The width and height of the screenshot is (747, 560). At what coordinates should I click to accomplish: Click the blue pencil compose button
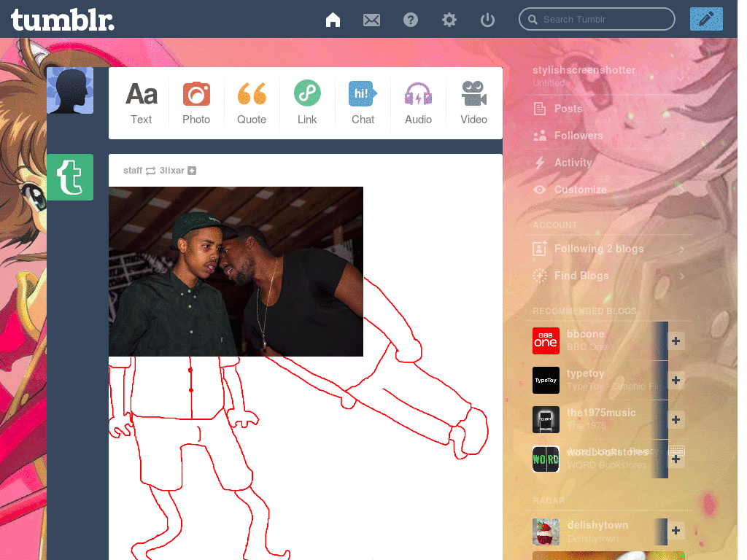(x=705, y=19)
